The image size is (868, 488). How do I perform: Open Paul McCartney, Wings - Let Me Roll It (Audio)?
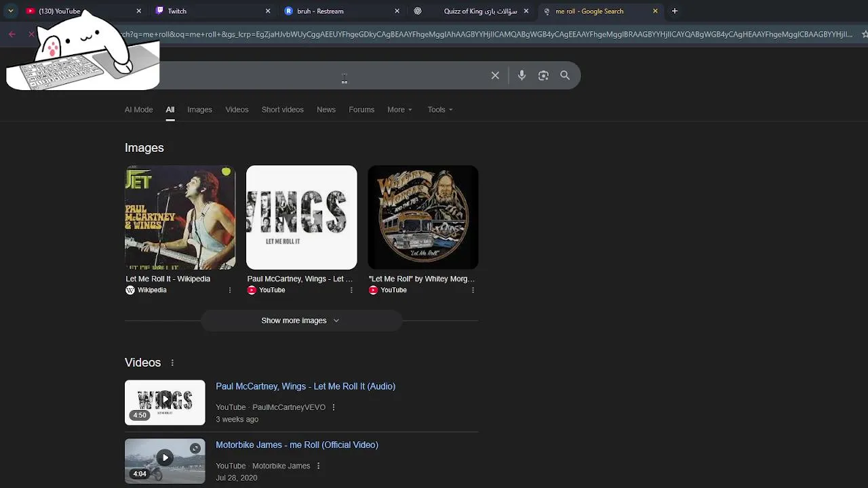[x=305, y=386]
